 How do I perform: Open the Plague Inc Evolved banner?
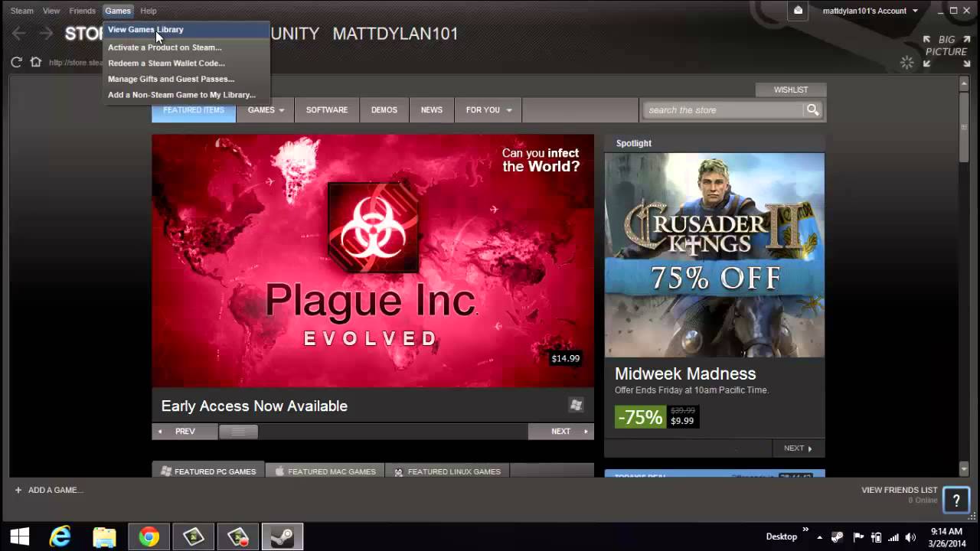373,261
